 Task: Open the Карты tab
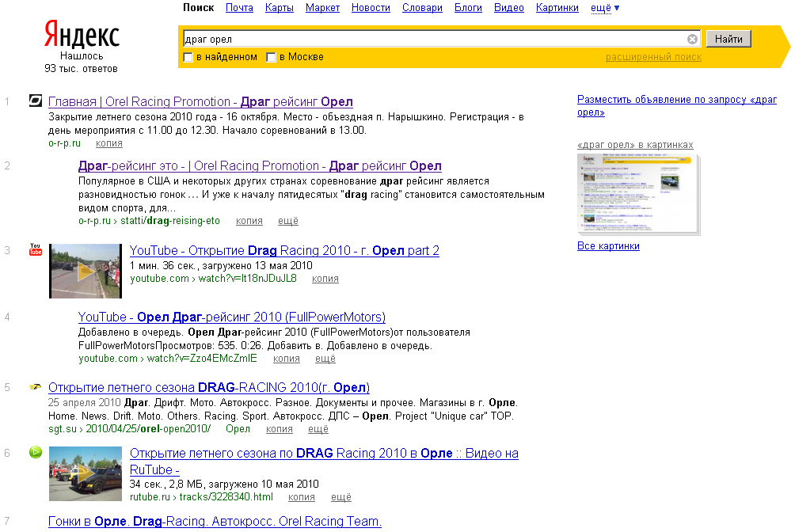(x=279, y=8)
